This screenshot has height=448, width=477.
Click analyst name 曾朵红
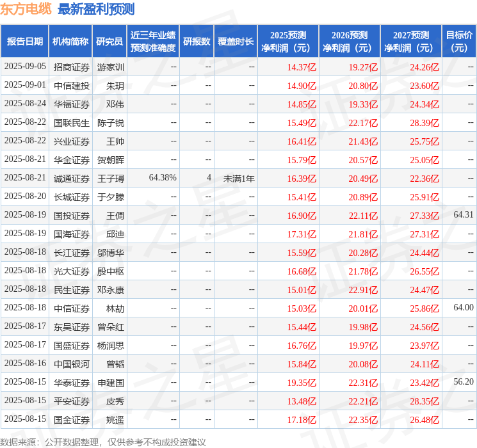(111, 326)
